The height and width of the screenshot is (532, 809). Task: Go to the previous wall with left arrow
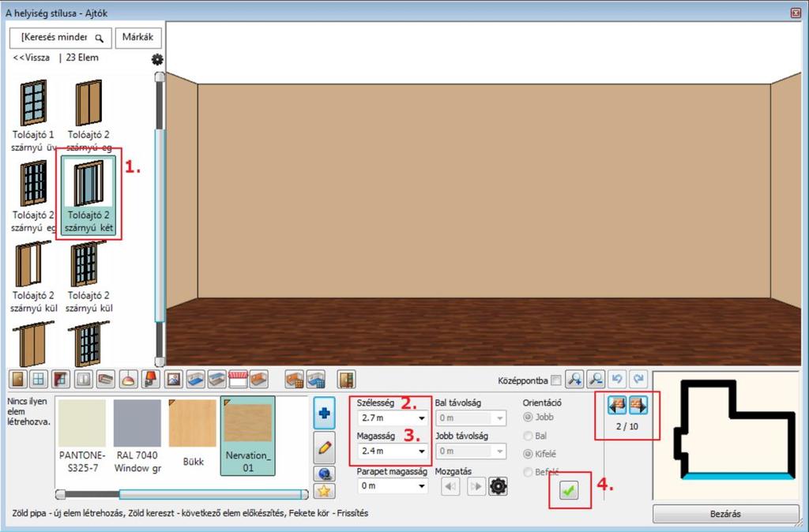[617, 405]
